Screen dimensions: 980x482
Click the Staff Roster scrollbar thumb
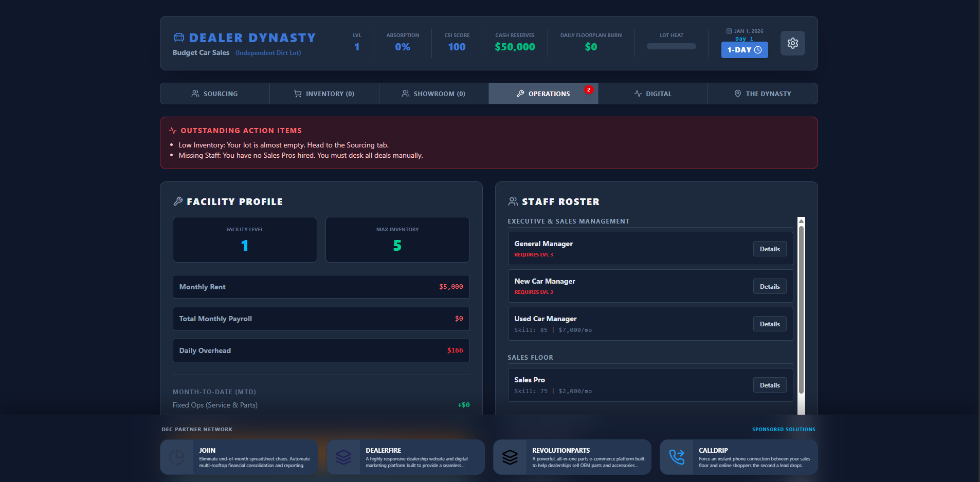801,310
